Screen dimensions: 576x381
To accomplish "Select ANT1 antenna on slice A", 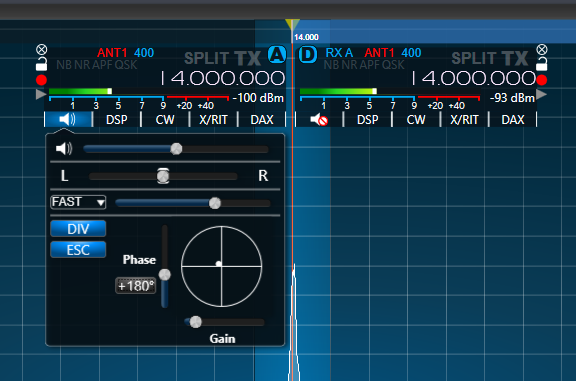I will point(112,53).
